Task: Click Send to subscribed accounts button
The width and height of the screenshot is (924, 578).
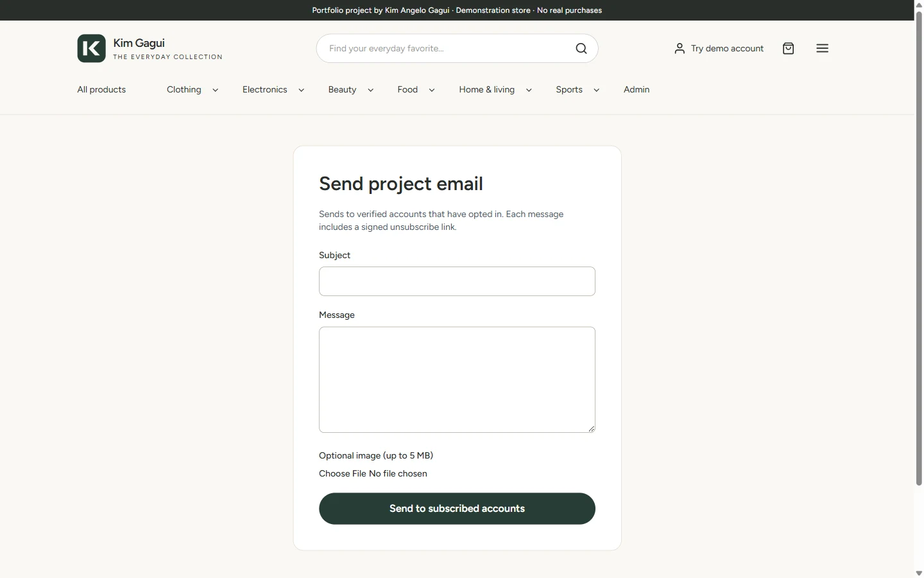Action: click(x=457, y=509)
